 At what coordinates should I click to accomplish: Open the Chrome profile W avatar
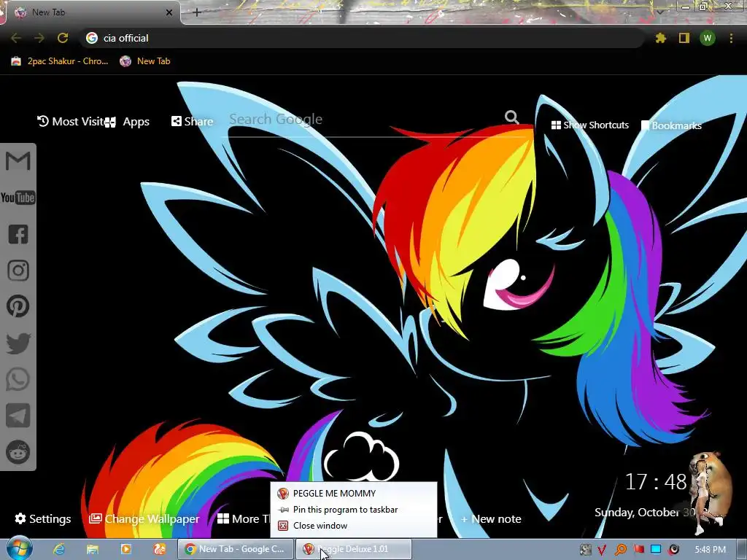click(x=708, y=38)
